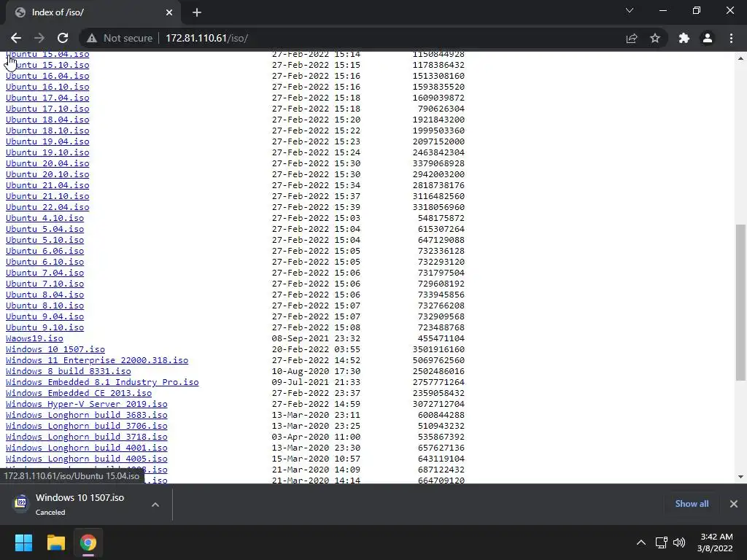Click the page's vertical scrollbar thumb
747x560 pixels.
coord(740,303)
